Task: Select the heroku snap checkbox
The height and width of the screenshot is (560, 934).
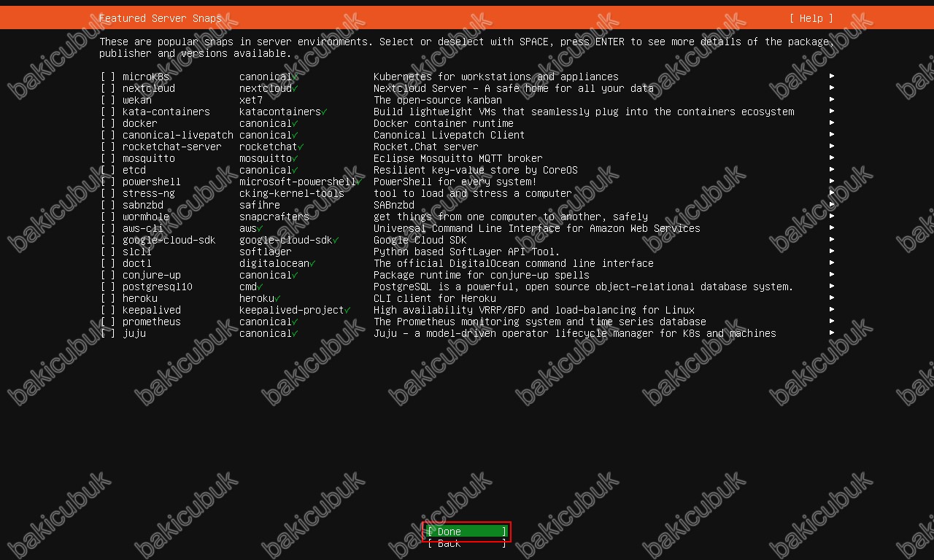Action: [x=108, y=298]
